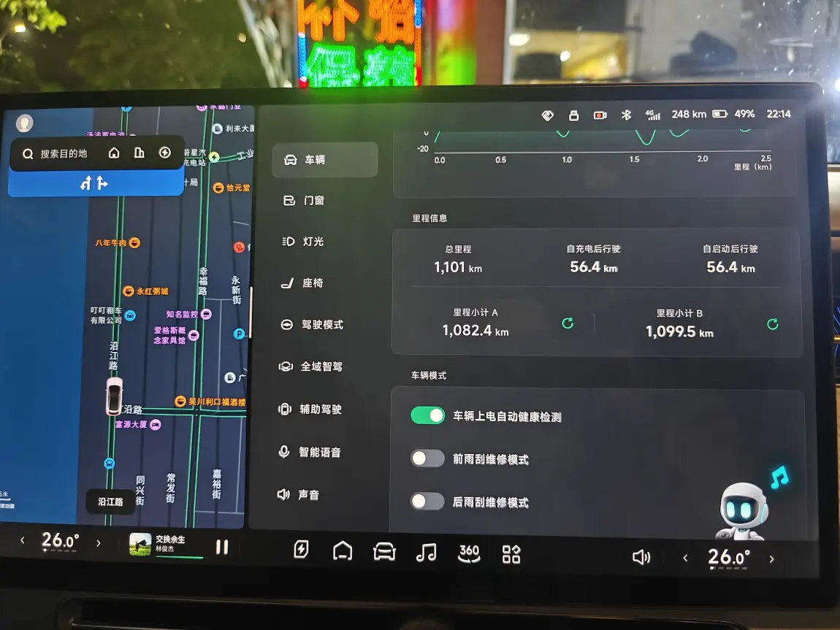
Task: Reset trip meter B with refresh icon
Action: pyautogui.click(x=773, y=324)
